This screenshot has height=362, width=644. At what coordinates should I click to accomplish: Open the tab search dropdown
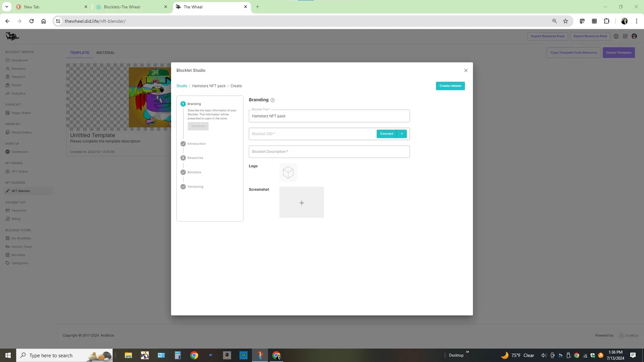(6, 7)
